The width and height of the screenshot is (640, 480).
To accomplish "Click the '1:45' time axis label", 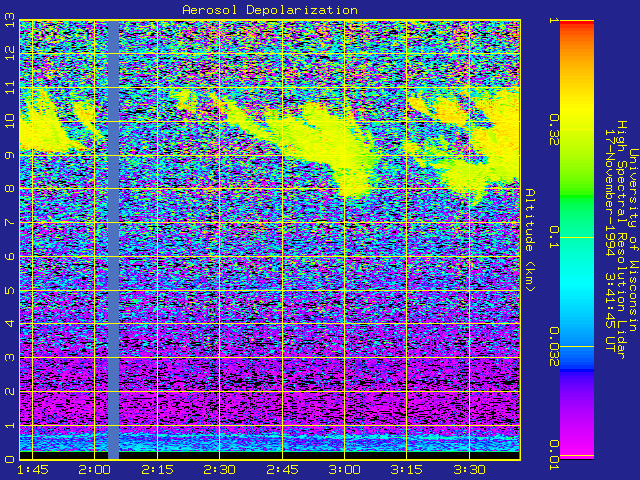I will click(32, 469).
